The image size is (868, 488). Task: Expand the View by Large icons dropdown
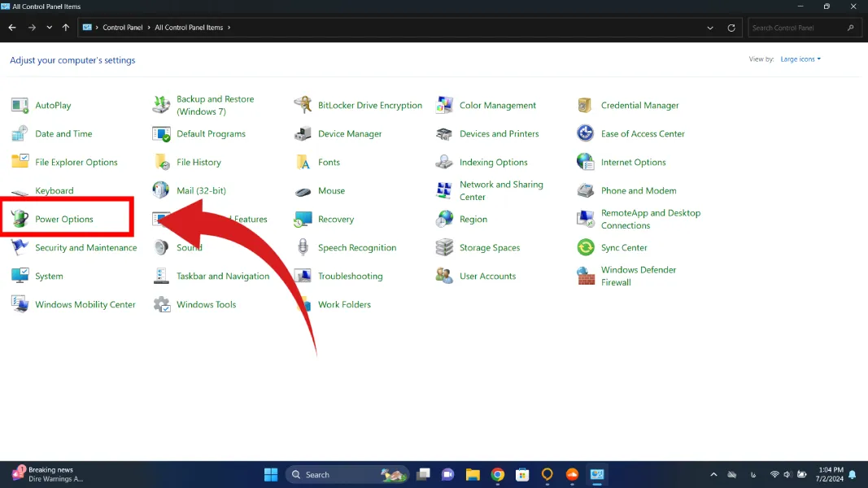(x=800, y=59)
